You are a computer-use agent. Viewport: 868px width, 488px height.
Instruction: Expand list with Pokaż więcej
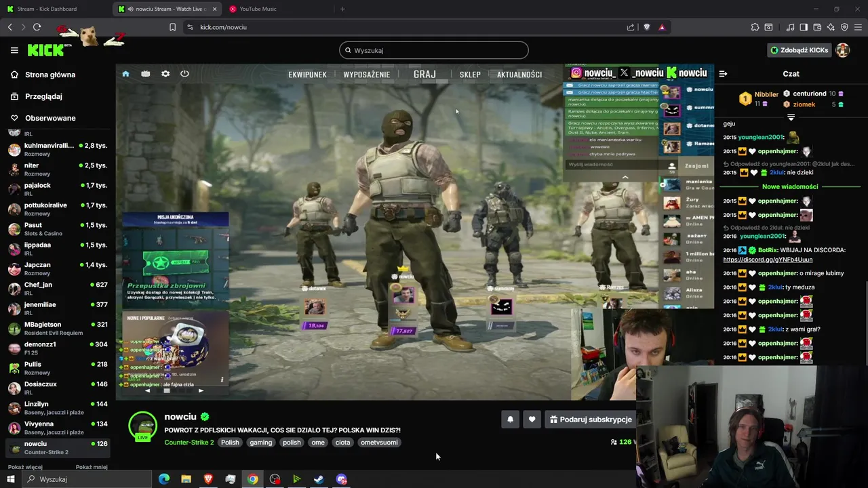(25, 467)
